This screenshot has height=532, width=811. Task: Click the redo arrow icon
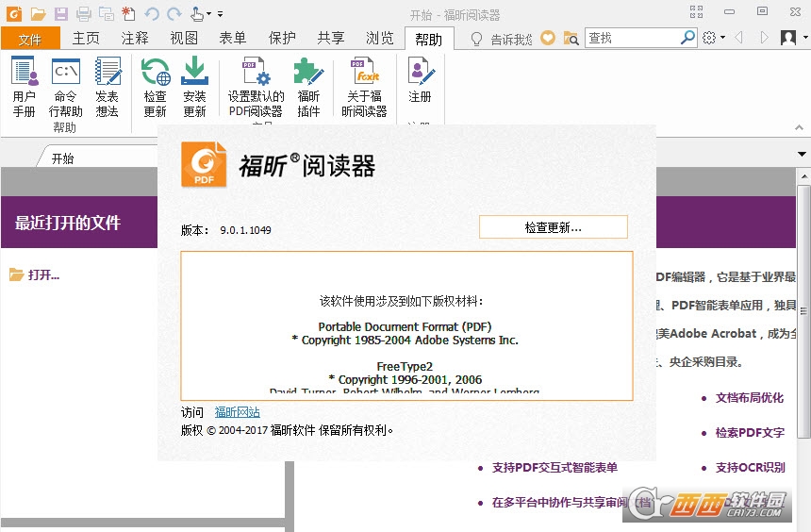point(174,14)
